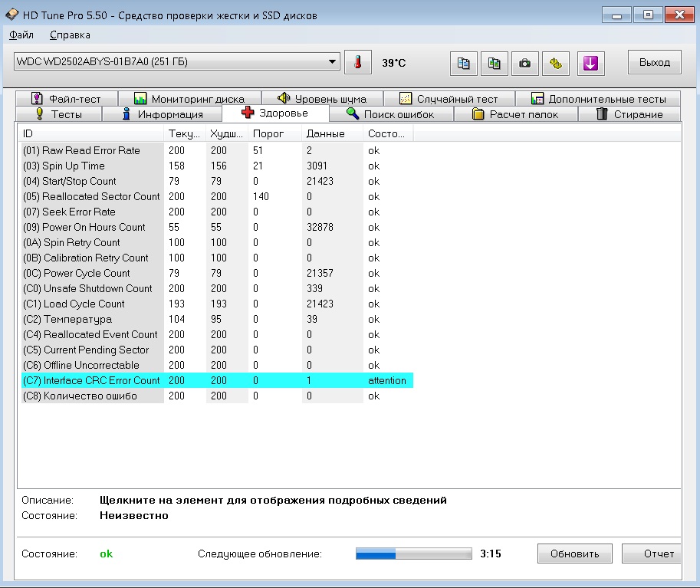The height and width of the screenshot is (588, 700).
Task: Select the (C8) Количество ошибо row
Action: 217,396
